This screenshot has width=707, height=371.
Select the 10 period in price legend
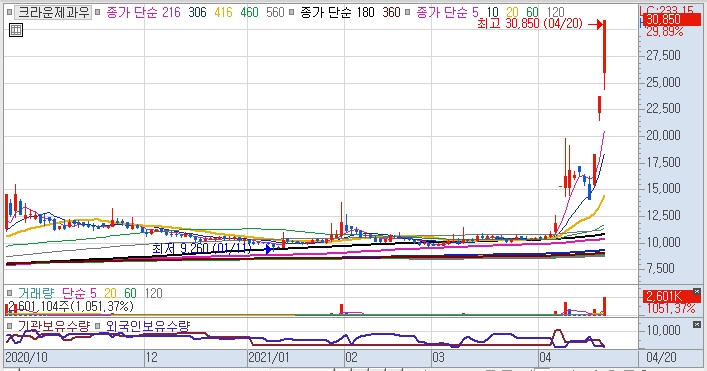493,12
